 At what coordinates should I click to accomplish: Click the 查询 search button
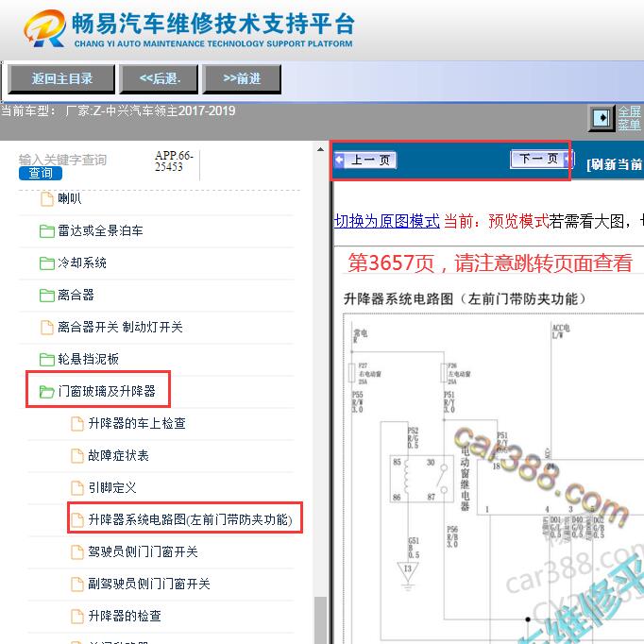[41, 173]
